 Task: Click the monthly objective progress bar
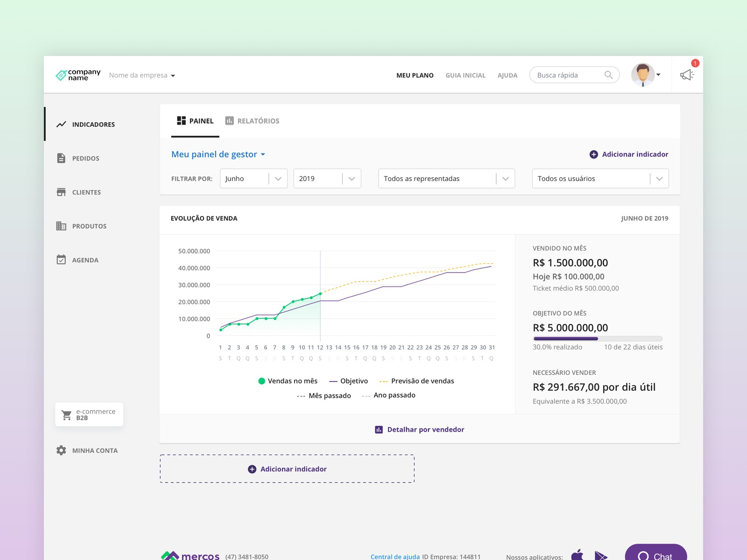[598, 339]
